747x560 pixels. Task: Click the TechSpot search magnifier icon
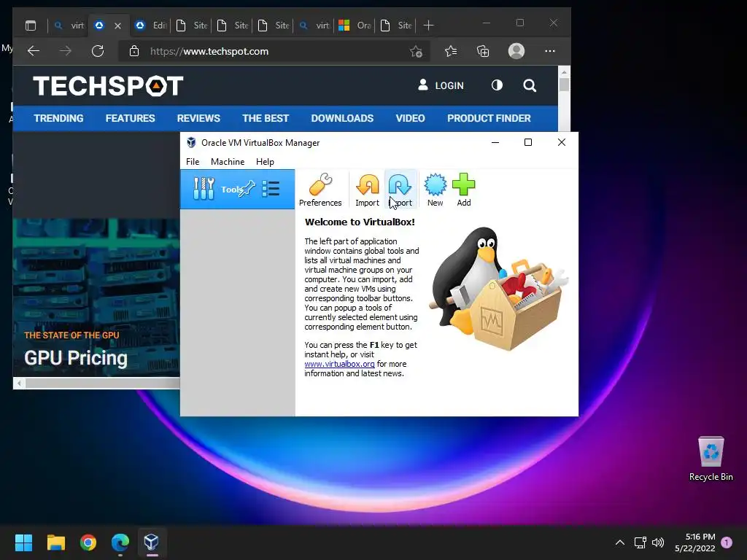(530, 86)
